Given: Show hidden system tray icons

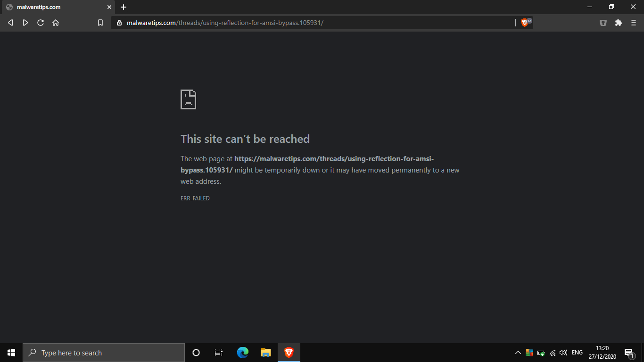Looking at the screenshot, I should pos(518,353).
